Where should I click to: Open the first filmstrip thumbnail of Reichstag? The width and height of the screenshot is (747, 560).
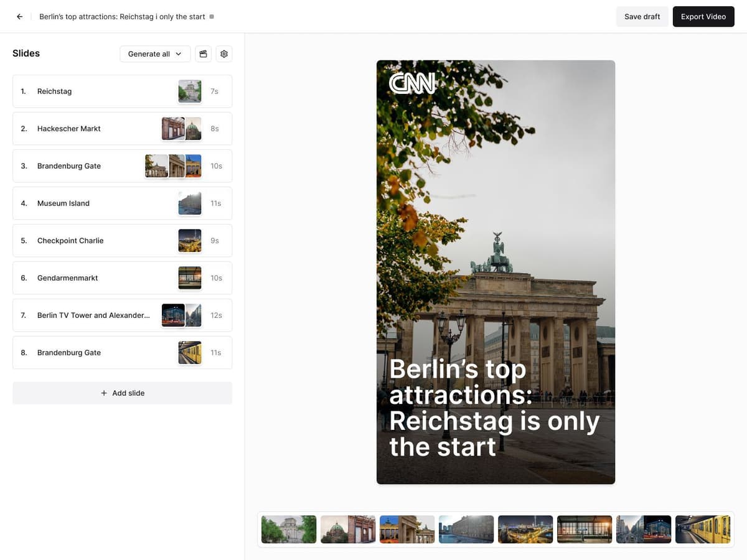(x=289, y=530)
